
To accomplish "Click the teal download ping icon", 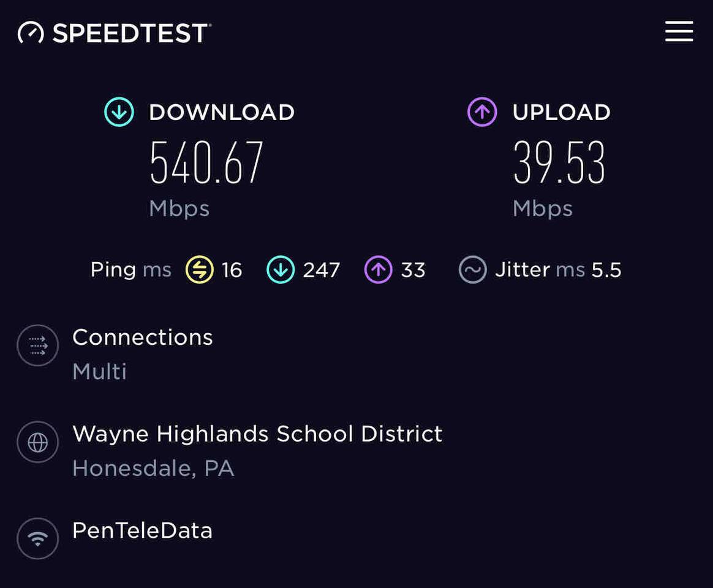I will (x=281, y=270).
